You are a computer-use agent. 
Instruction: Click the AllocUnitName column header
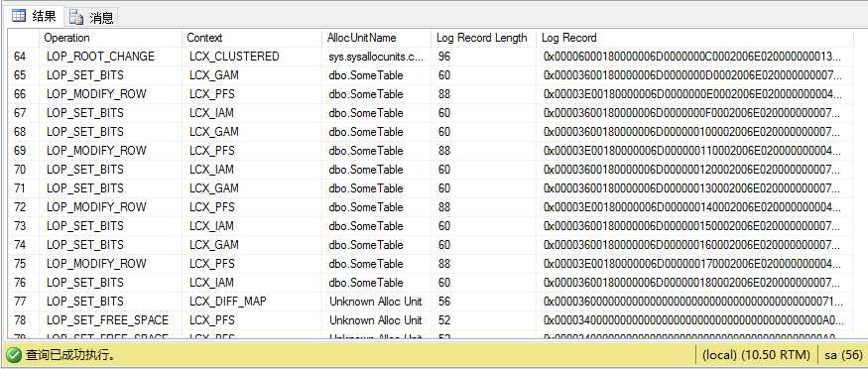tap(361, 38)
